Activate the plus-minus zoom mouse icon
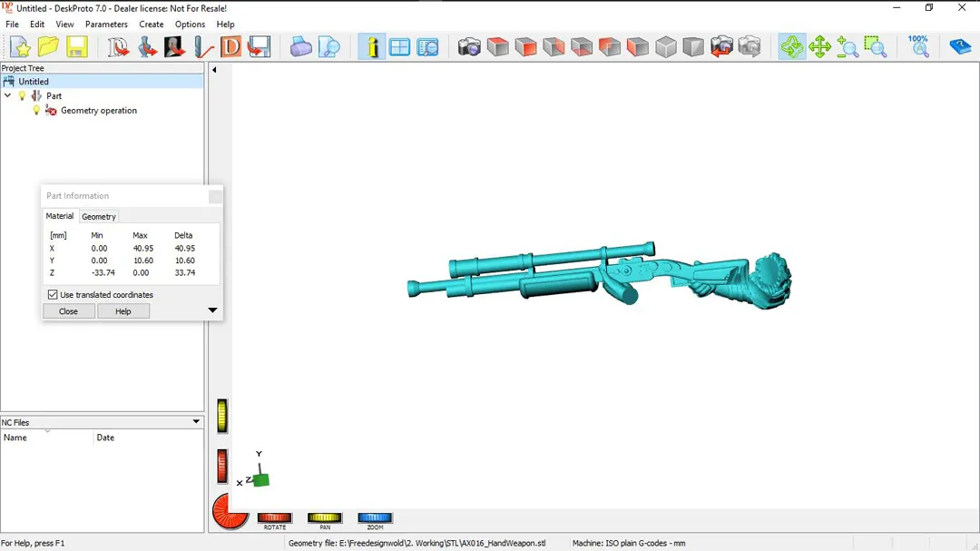This screenshot has width=980, height=551. pyautogui.click(x=848, y=47)
